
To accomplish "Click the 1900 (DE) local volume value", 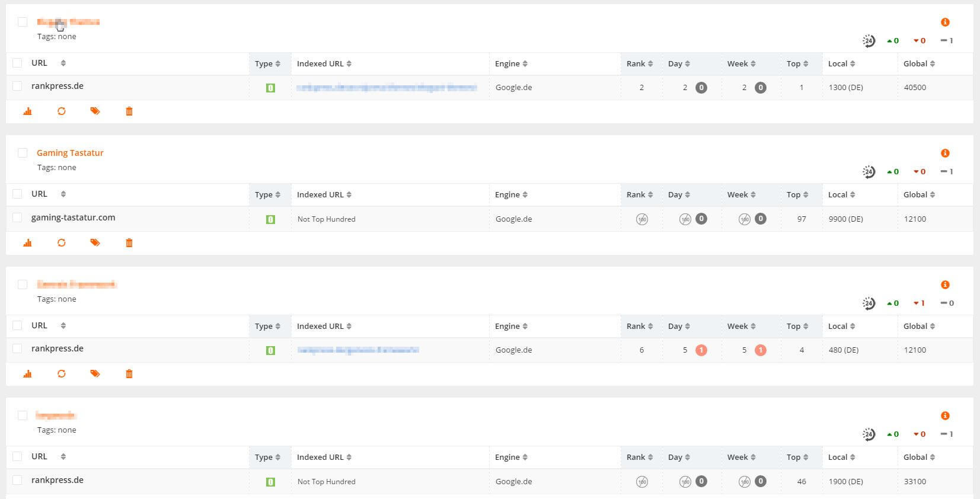I will tap(846, 482).
